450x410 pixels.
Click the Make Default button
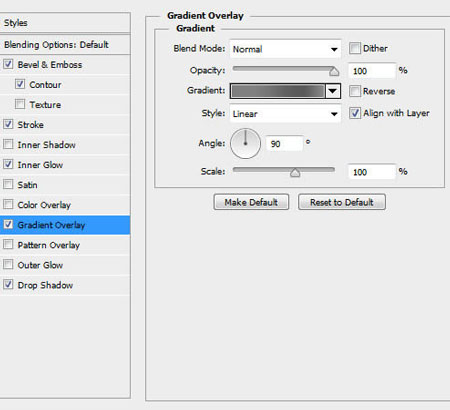(x=251, y=202)
